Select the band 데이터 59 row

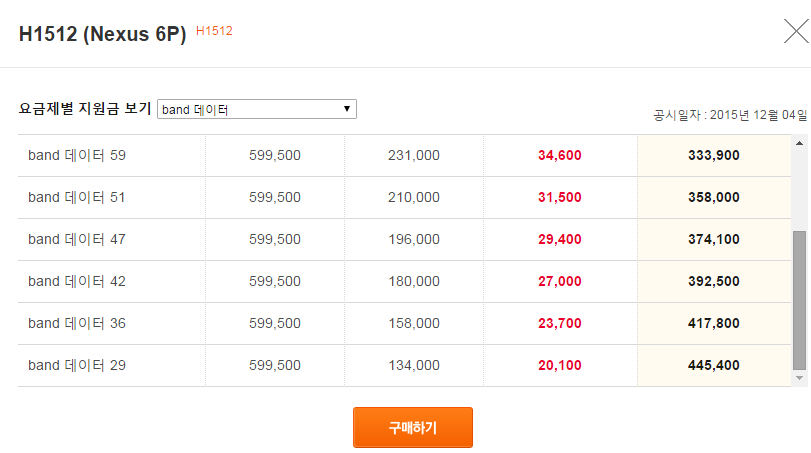pos(77,155)
